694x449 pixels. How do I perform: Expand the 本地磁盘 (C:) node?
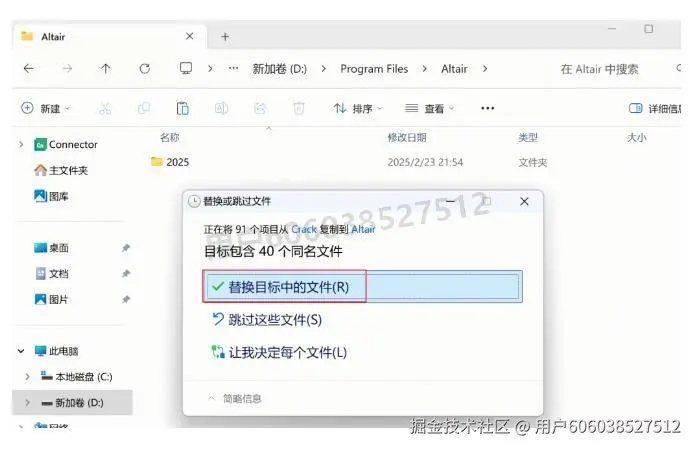click(x=27, y=376)
